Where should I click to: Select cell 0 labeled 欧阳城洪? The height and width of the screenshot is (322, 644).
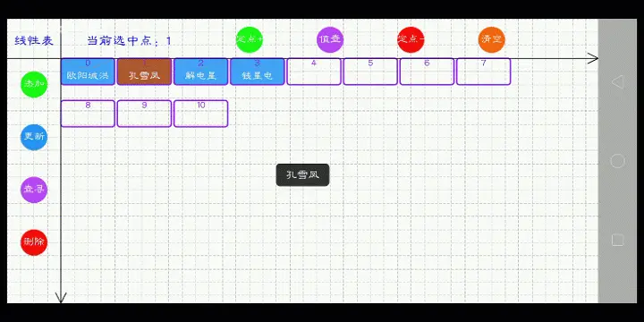point(88,72)
